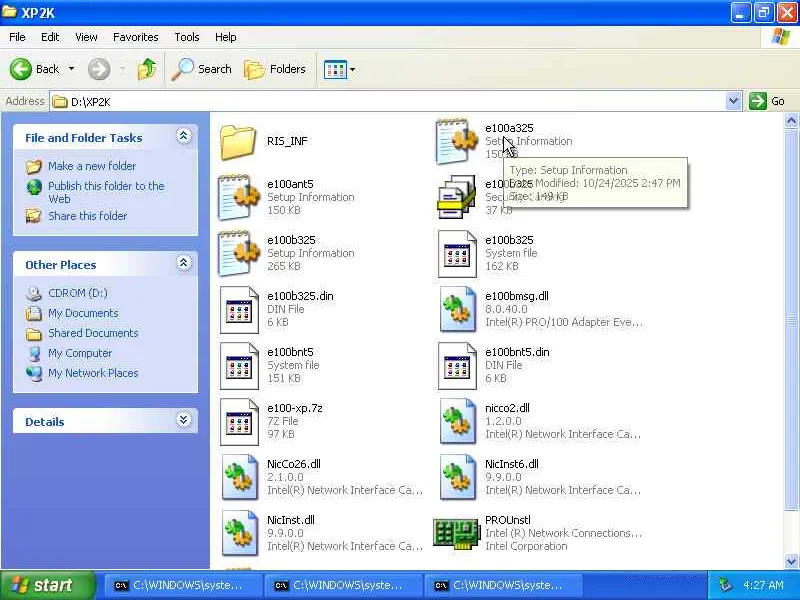The image size is (800, 600).
Task: Click Share this folder link
Action: (87, 216)
